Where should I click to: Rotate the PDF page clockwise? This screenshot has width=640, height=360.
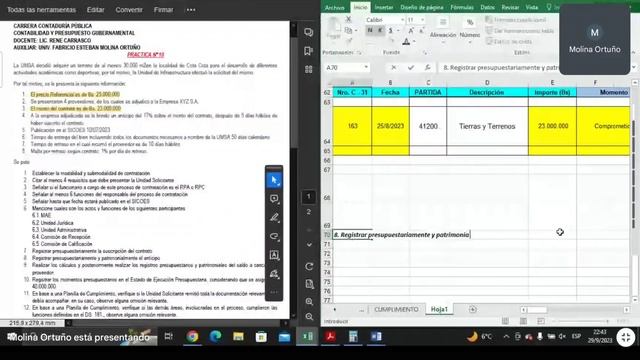pyautogui.click(x=309, y=267)
